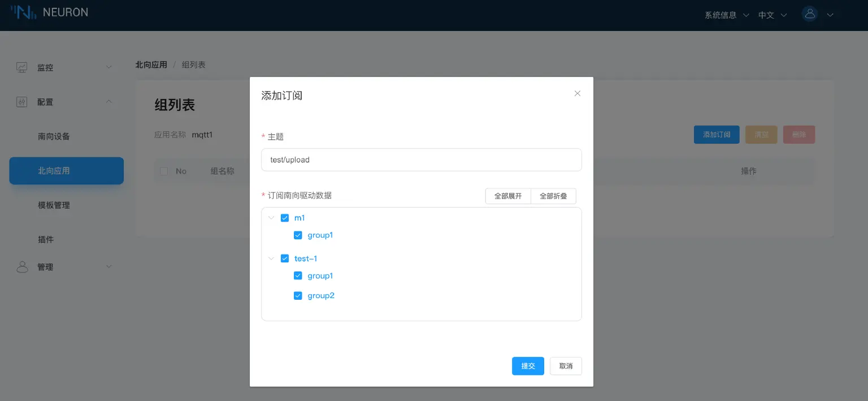Open the user avatar menu icon
Image resolution: width=868 pixels, height=401 pixels.
pos(810,14)
